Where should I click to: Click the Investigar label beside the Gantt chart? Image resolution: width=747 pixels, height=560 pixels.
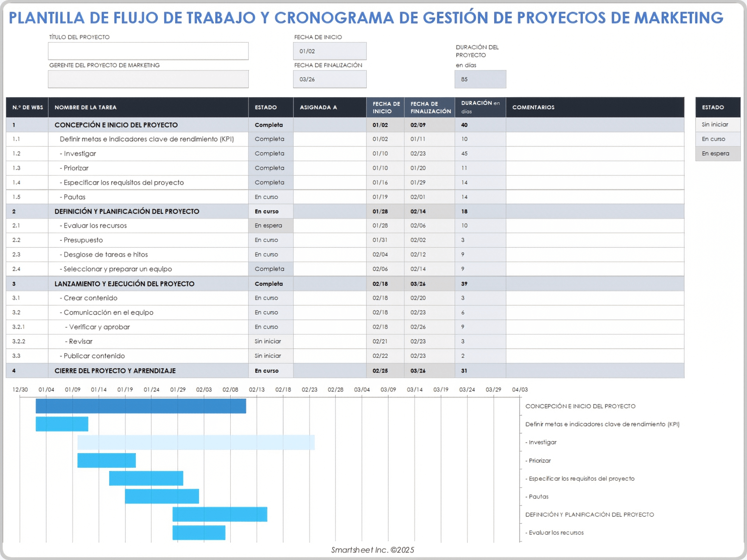[x=541, y=442]
